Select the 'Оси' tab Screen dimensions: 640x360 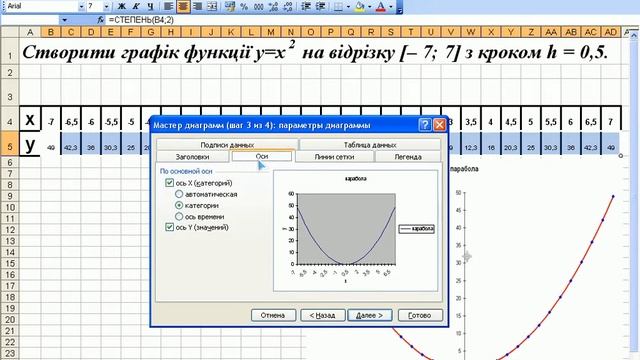tap(262, 156)
